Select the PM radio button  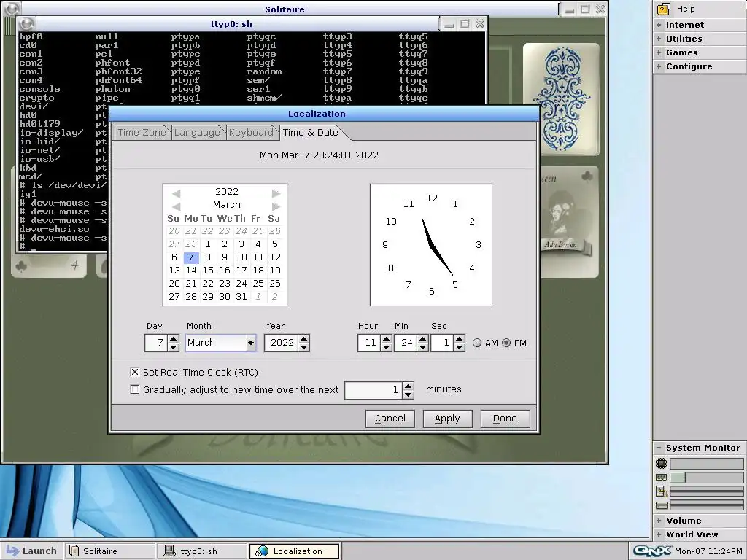click(506, 343)
